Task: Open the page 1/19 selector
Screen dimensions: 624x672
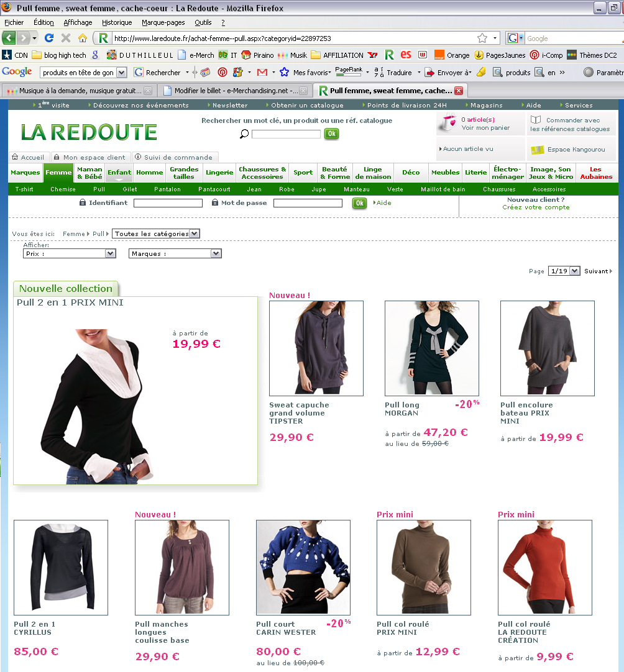Action: (x=564, y=271)
